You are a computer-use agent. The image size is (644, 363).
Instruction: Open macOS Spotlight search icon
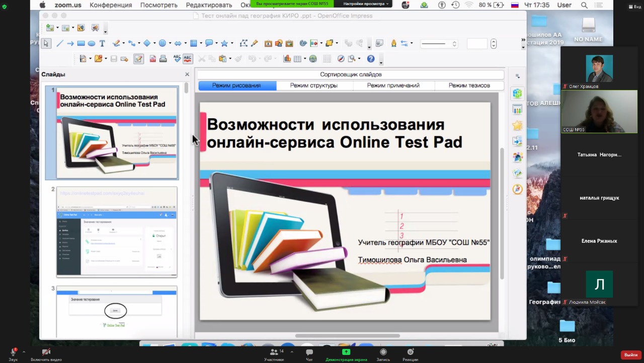point(584,5)
